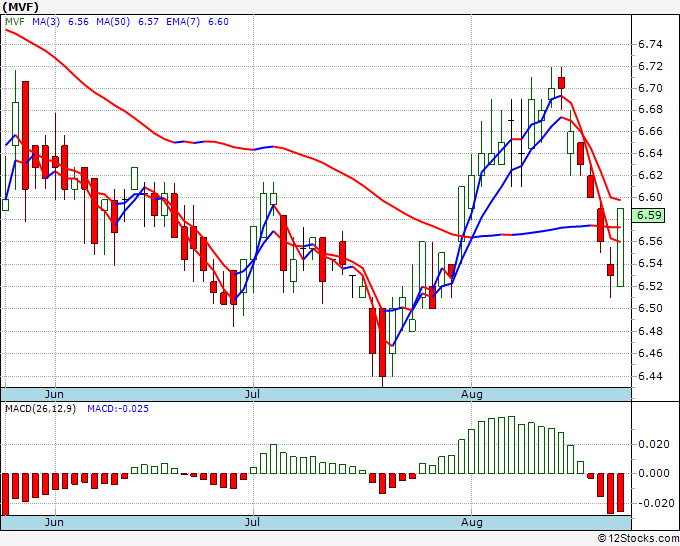Select Jun on the price chart time axis
Viewport: 680px width, 546px height.
tap(54, 394)
